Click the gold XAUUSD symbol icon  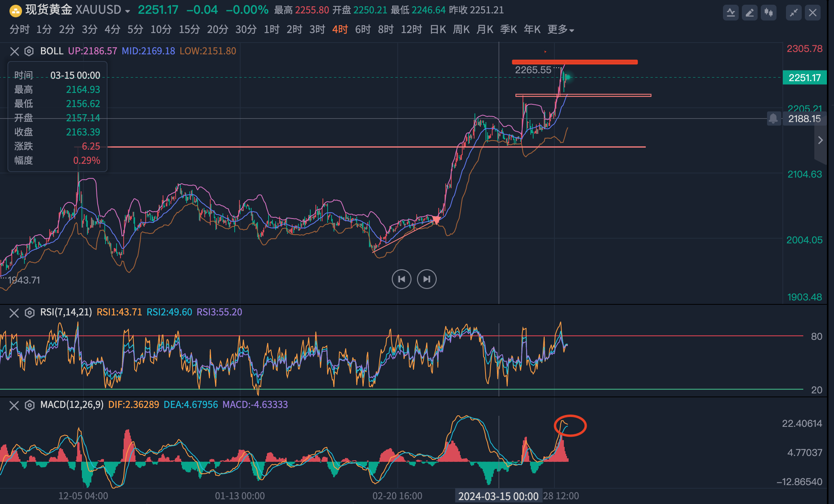point(15,10)
